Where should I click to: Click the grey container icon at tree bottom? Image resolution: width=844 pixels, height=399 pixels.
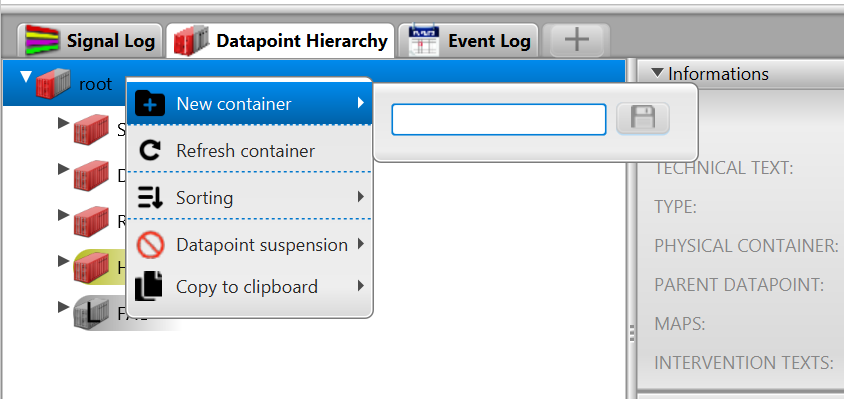point(92,312)
